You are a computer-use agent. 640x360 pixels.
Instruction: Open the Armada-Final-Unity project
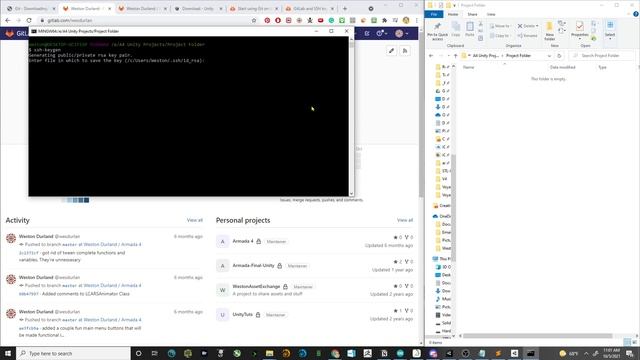click(253, 266)
